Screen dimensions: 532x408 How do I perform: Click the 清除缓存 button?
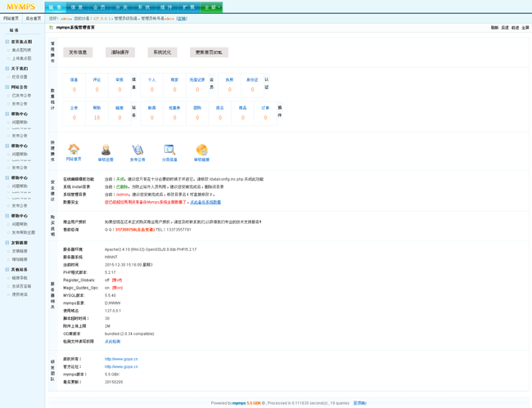(120, 52)
